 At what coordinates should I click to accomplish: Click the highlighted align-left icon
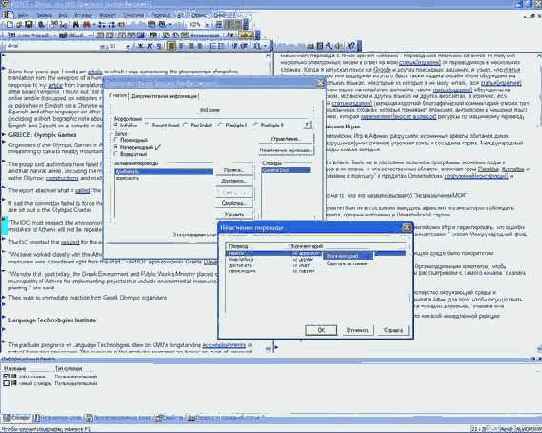coord(171,46)
